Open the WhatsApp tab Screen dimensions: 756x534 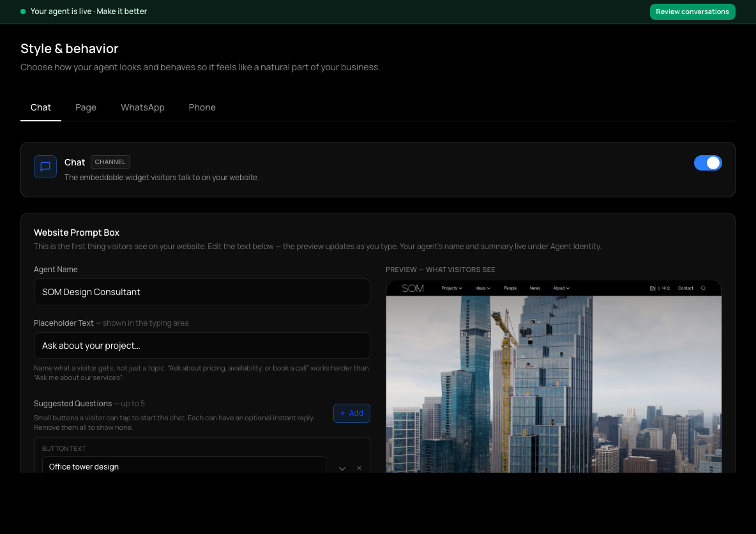coord(143,107)
